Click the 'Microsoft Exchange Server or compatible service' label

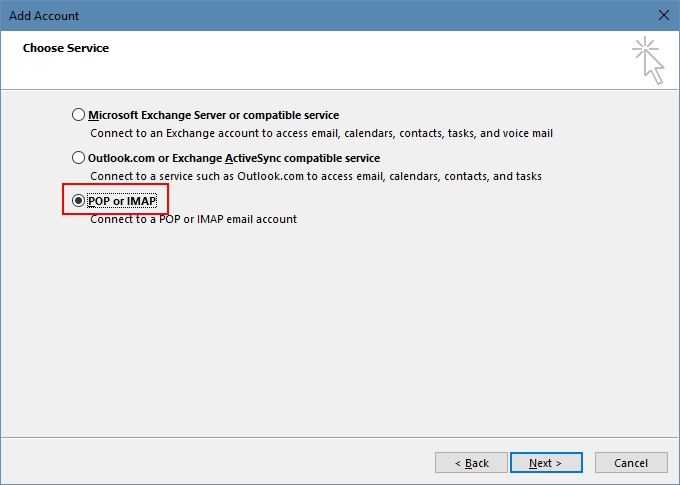213,115
